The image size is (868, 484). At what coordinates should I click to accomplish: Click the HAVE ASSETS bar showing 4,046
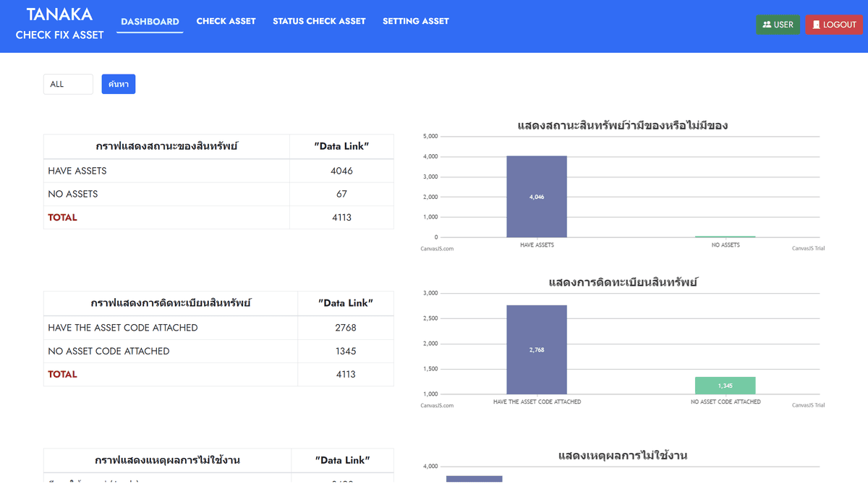[537, 197]
